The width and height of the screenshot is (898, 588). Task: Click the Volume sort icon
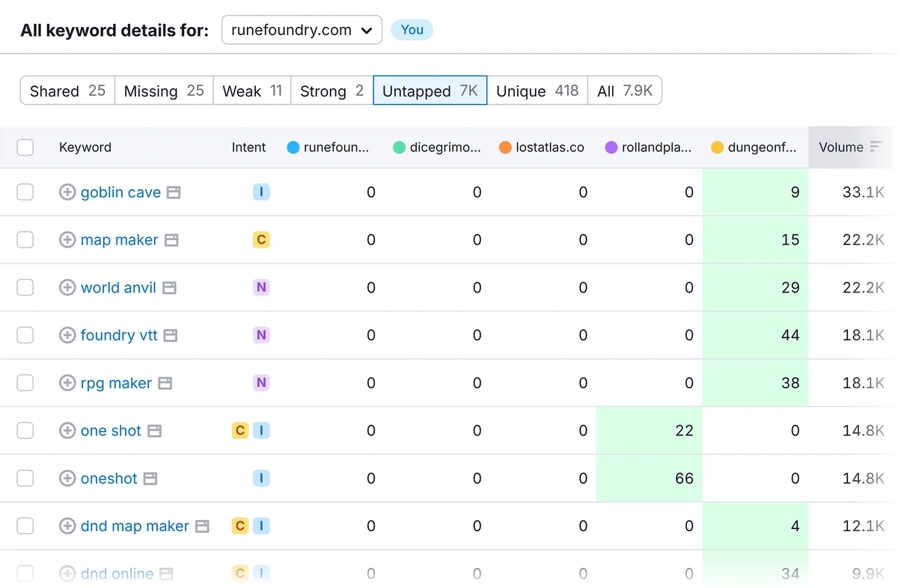pos(876,147)
